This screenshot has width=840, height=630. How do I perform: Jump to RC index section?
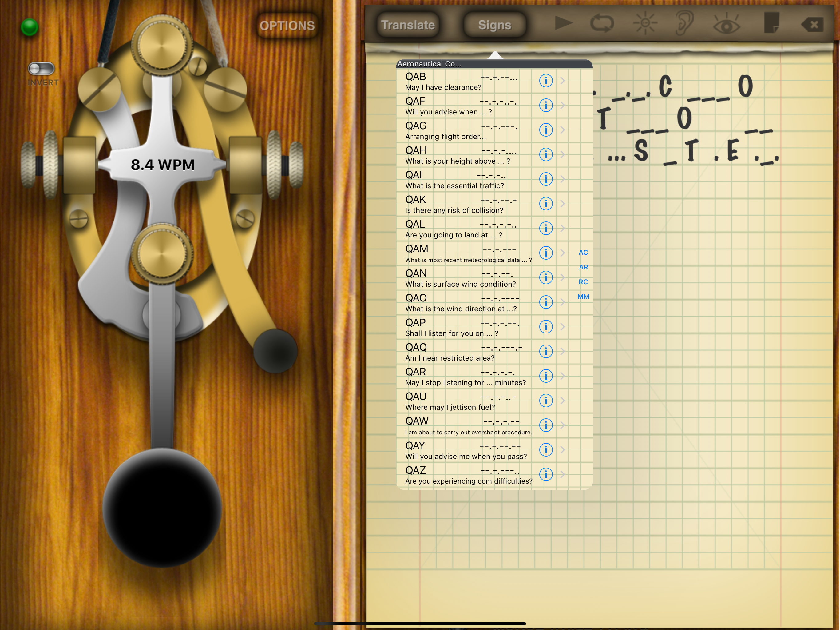click(583, 282)
